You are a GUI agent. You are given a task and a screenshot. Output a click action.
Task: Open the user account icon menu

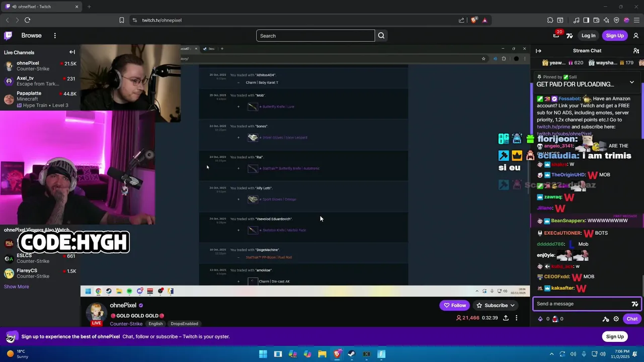pyautogui.click(x=636, y=36)
